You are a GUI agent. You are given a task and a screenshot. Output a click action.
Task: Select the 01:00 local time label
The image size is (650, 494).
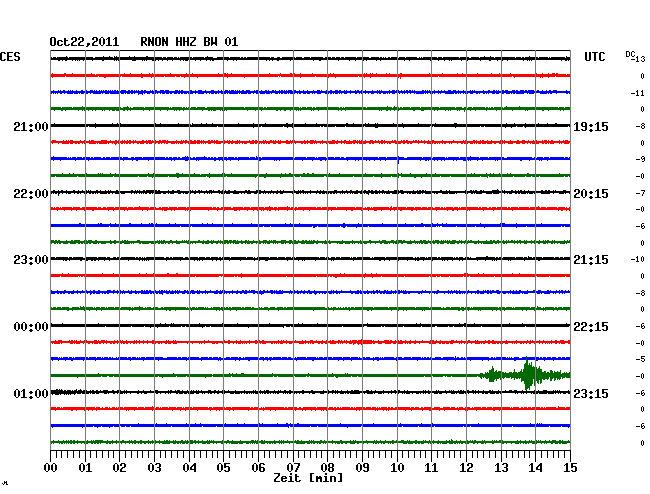click(31, 393)
